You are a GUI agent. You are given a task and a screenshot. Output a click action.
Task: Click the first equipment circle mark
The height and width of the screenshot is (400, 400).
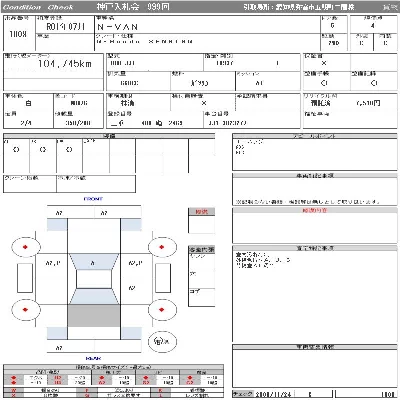16,150
